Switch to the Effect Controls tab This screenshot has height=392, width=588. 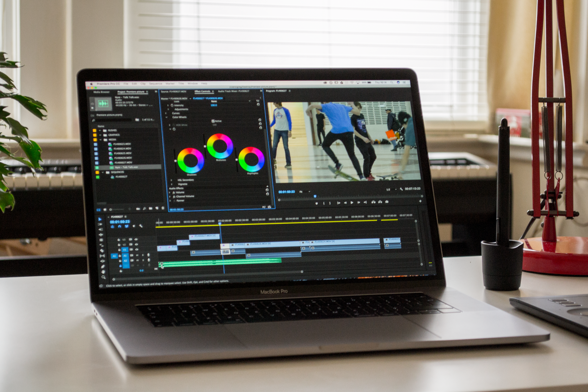[202, 91]
